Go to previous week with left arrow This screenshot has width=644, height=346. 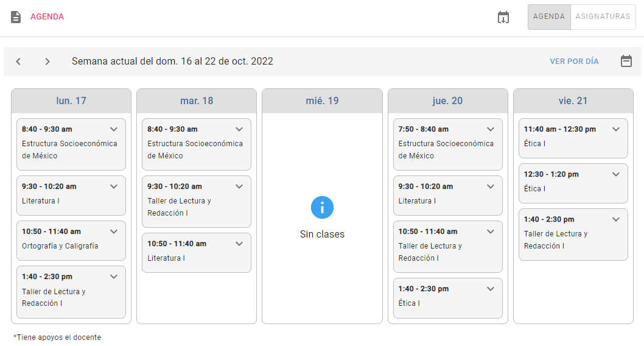pos(18,62)
